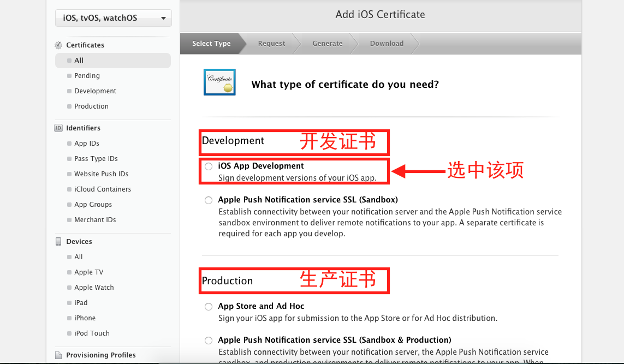Click the Select Type step tab
This screenshot has width=624, height=364.
(211, 44)
